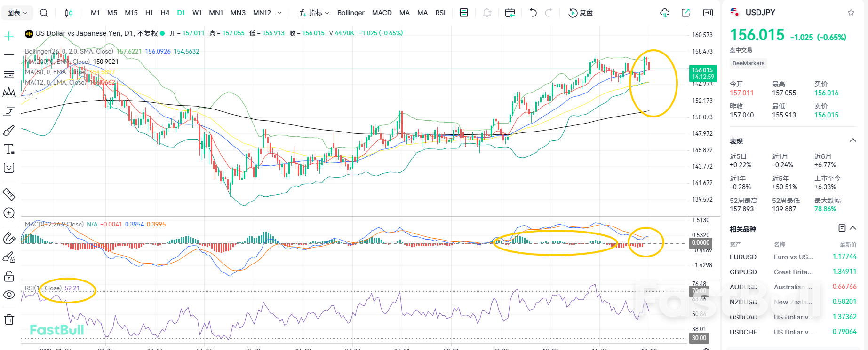Select the ruler measurement tool
The height and width of the screenshot is (350, 868).
[x=9, y=194]
